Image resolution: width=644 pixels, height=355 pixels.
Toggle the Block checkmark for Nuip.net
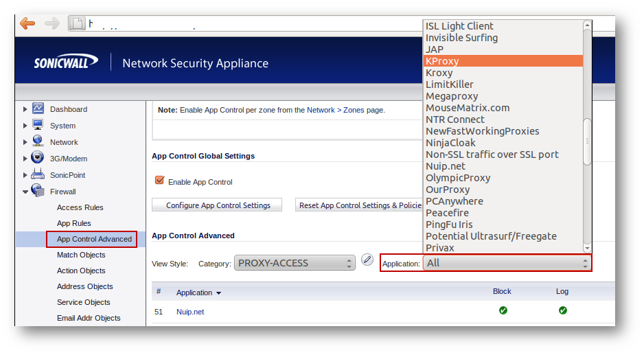point(503,310)
